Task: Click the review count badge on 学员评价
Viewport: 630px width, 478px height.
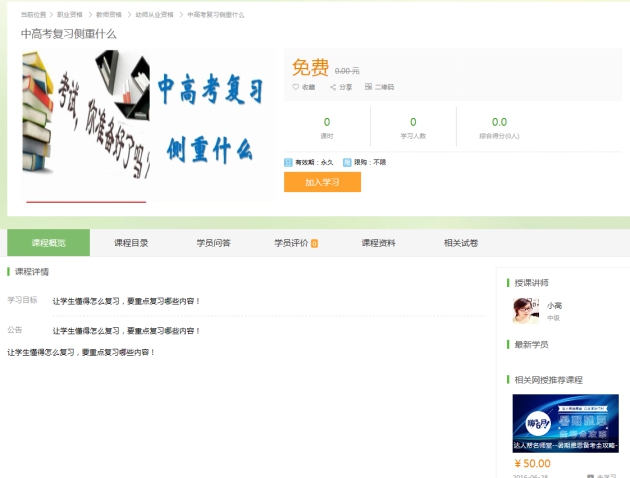Action: click(314, 243)
